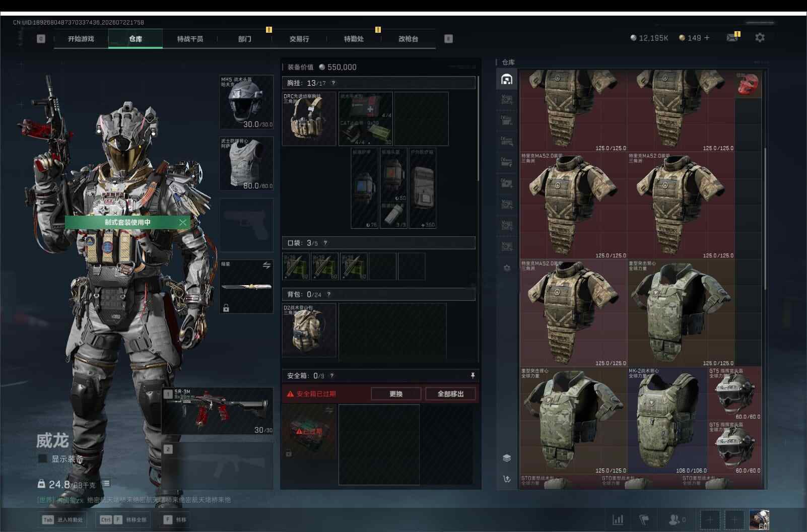
Task: Select the first ammo stack in 口袋
Action: point(297,266)
